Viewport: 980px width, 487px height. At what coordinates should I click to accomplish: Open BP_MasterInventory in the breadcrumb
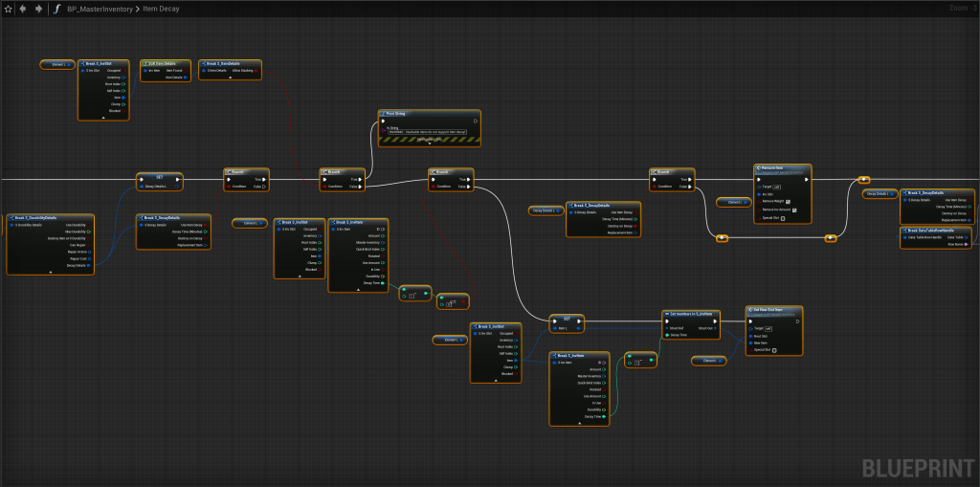102,9
